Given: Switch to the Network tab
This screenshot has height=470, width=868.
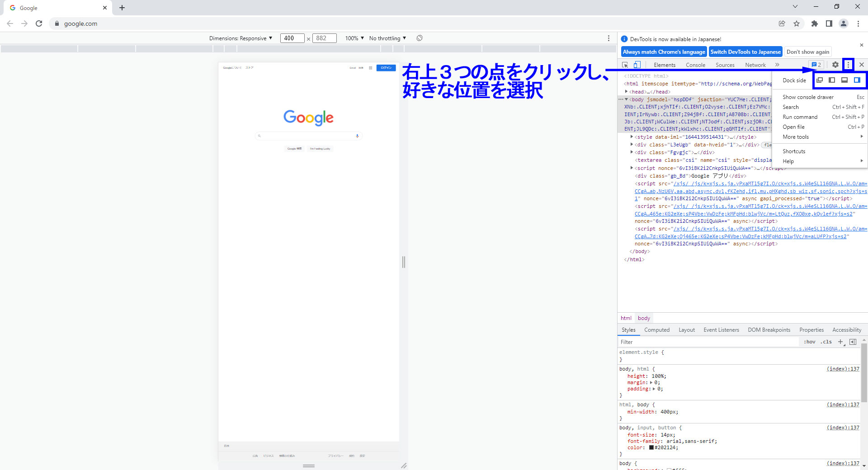Looking at the screenshot, I should coord(755,65).
